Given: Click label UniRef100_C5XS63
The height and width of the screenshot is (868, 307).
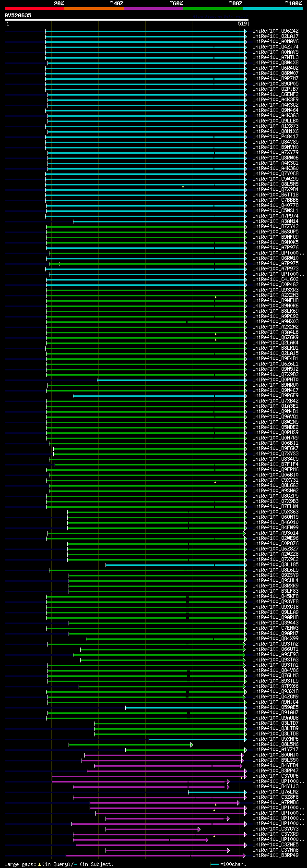Looking at the screenshot, I should point(275,512).
